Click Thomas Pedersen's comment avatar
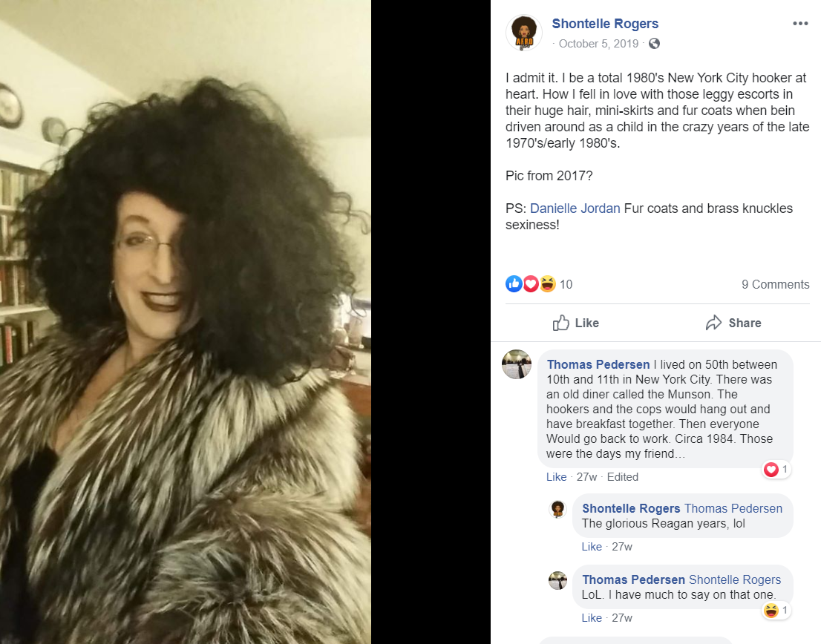The width and height of the screenshot is (821, 644). [x=516, y=364]
